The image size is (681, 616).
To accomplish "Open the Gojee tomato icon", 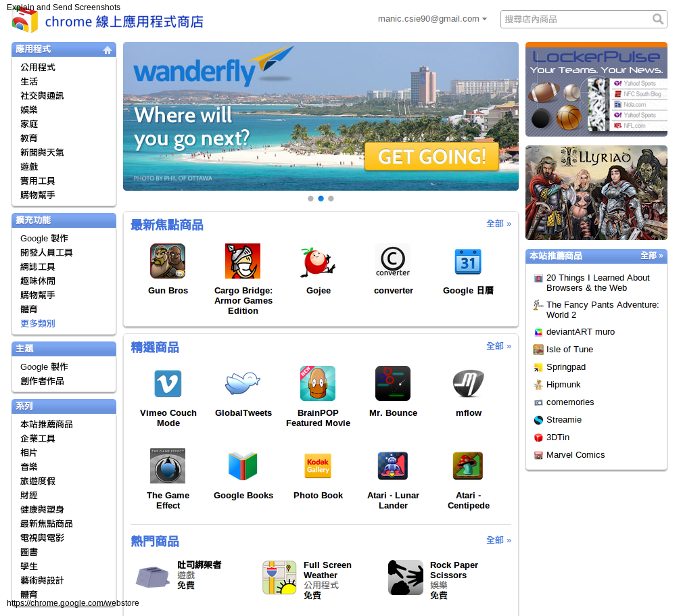I will pyautogui.click(x=318, y=261).
